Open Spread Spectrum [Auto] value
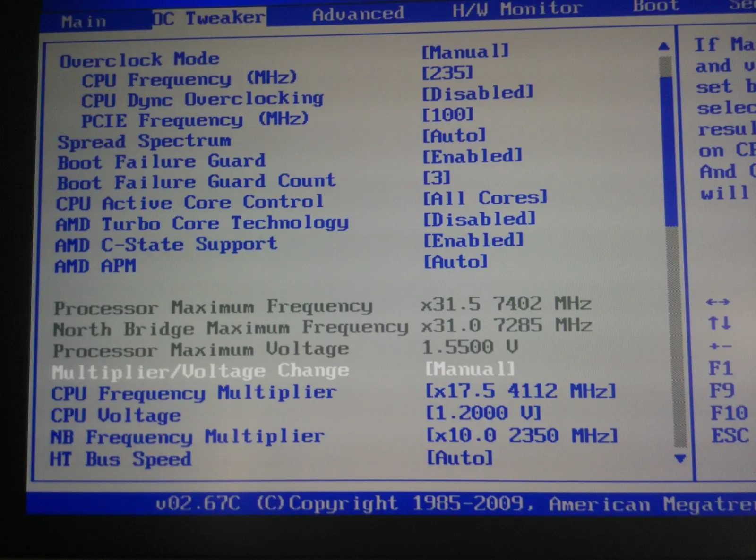This screenshot has height=560, width=756. (x=454, y=136)
